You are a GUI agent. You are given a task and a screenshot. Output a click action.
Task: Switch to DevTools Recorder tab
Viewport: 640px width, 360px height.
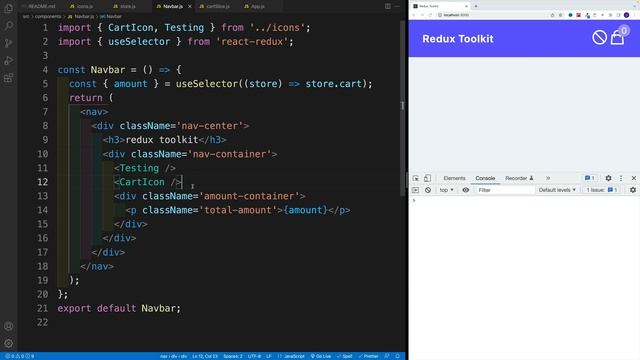pyautogui.click(x=519, y=178)
